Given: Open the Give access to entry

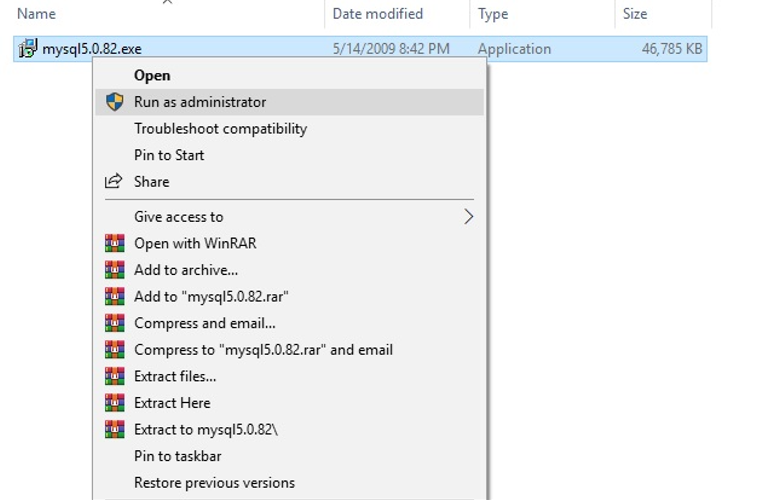Looking at the screenshot, I should coord(290,217).
